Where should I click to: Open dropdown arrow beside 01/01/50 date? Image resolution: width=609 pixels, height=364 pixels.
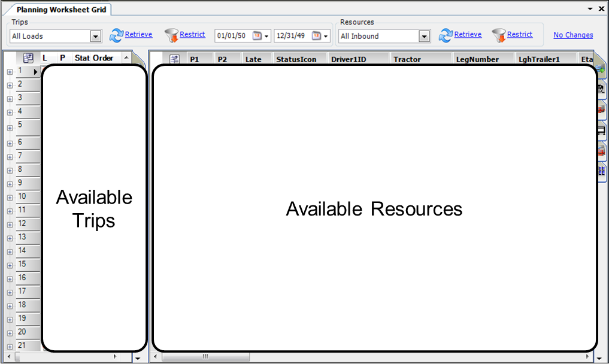pyautogui.click(x=266, y=37)
